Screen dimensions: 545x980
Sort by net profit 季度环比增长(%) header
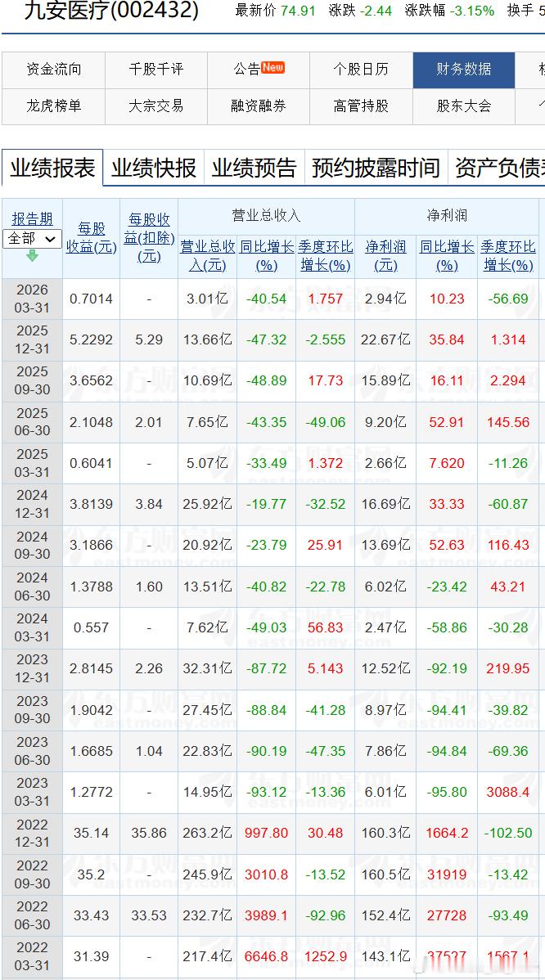(x=508, y=255)
